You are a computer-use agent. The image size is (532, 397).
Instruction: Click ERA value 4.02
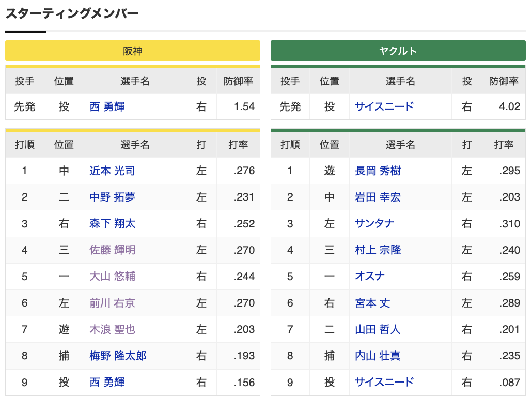[509, 106]
